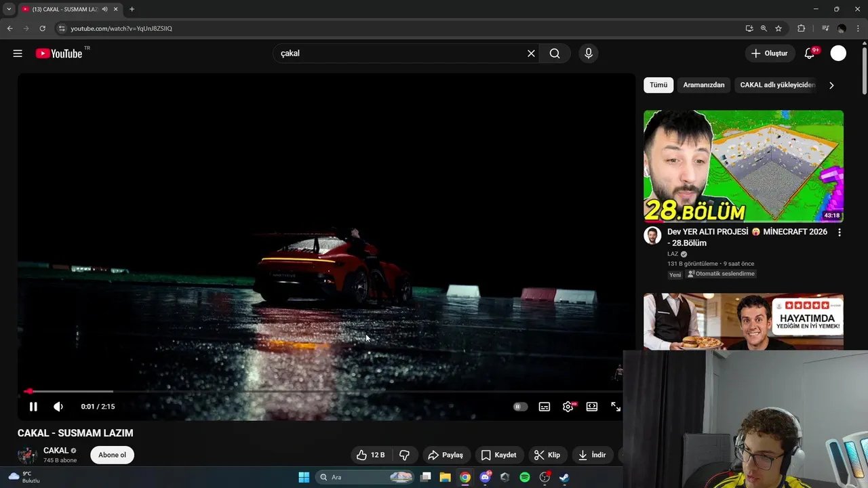Screen dimensions: 868x488
Task: Mute tab via speaker icon on tab
Action: coord(104,9)
